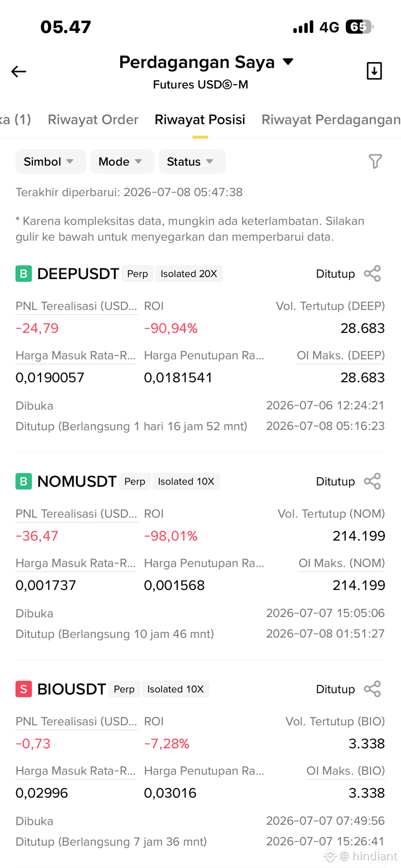
Task: Open the Mode filter dropdown
Action: 122,161
